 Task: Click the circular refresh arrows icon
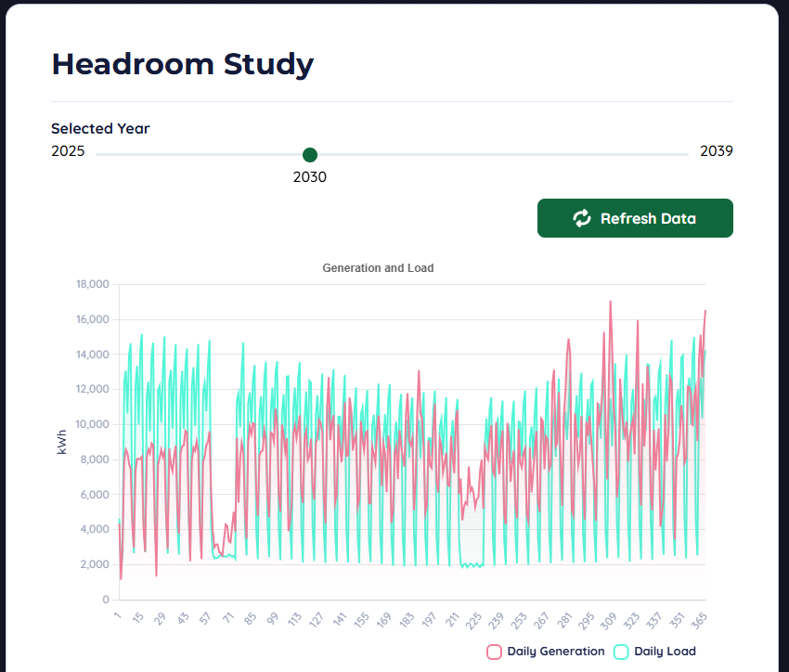point(581,217)
